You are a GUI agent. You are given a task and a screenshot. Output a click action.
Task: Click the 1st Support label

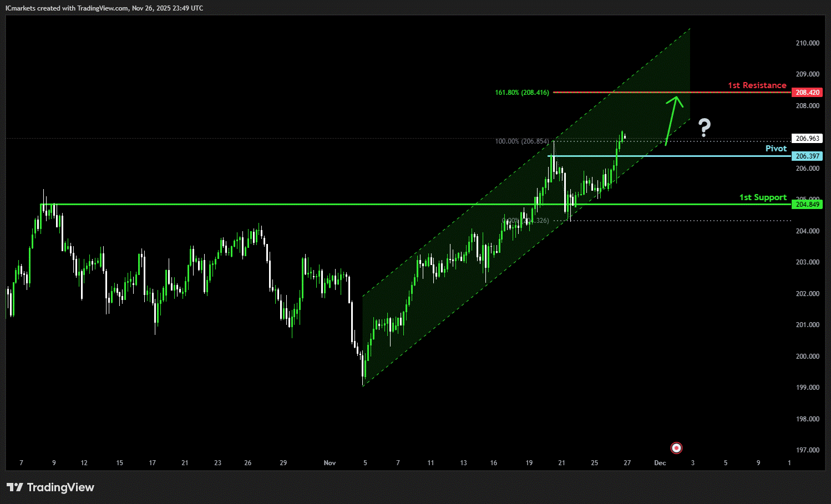tap(762, 197)
